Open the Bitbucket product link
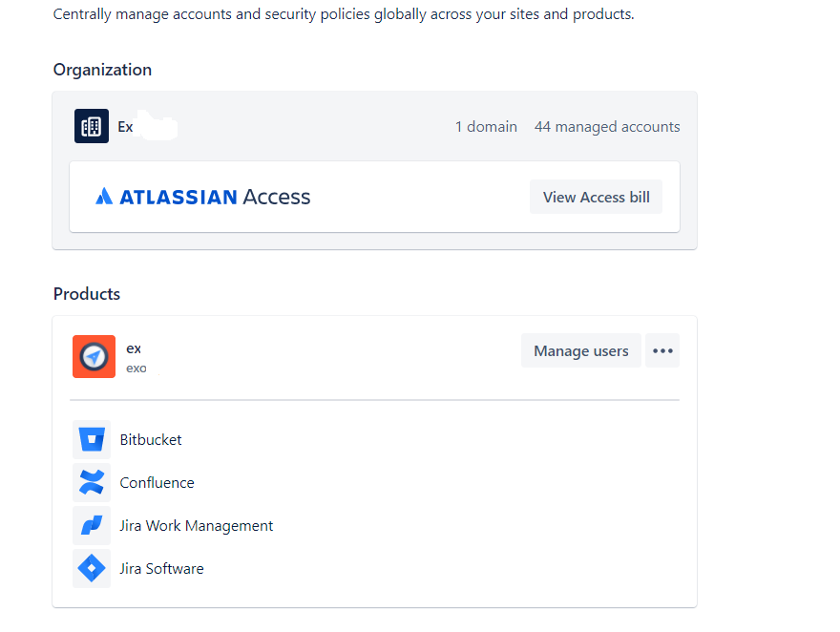Screen dimensions: 840x632 coord(151,440)
